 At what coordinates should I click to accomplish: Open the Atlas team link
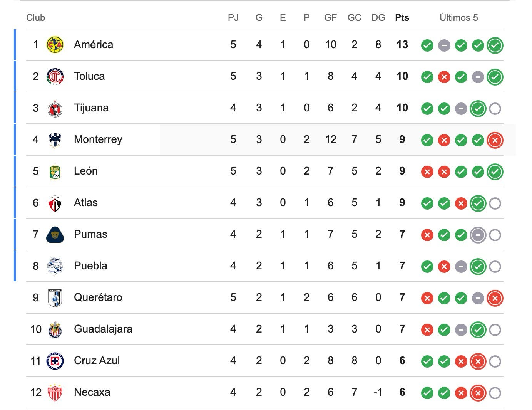86,203
